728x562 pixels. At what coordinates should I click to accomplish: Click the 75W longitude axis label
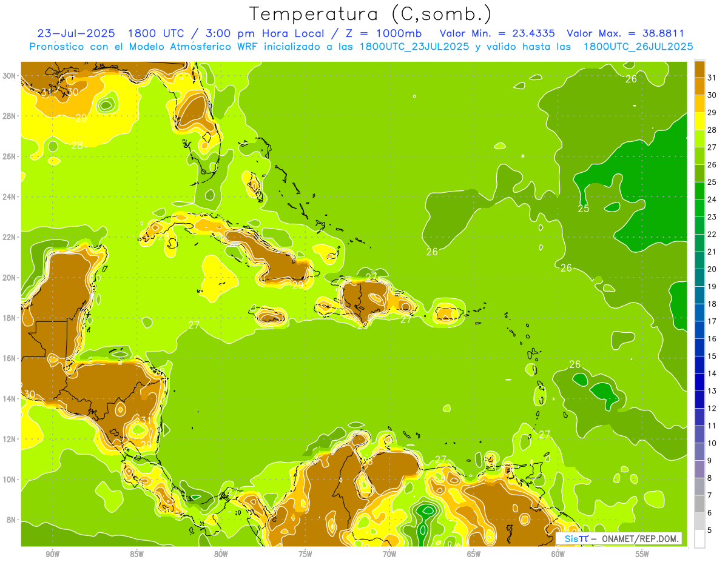305,554
